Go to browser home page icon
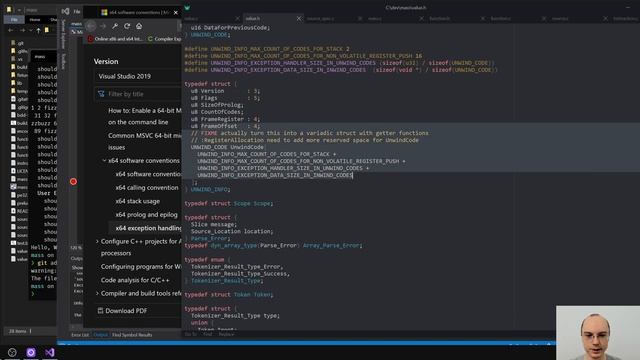 pyautogui.click(x=139, y=26)
